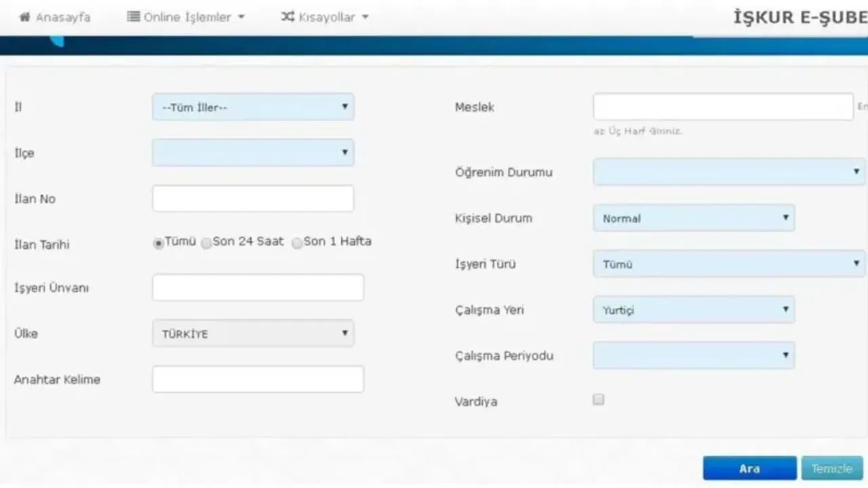868x488 pixels.
Task: Click the Anahtar Kelime label
Action: [x=57, y=380]
